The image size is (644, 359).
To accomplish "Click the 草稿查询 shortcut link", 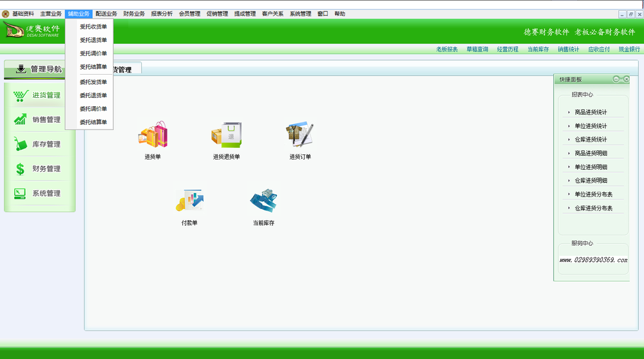I will pyautogui.click(x=477, y=50).
